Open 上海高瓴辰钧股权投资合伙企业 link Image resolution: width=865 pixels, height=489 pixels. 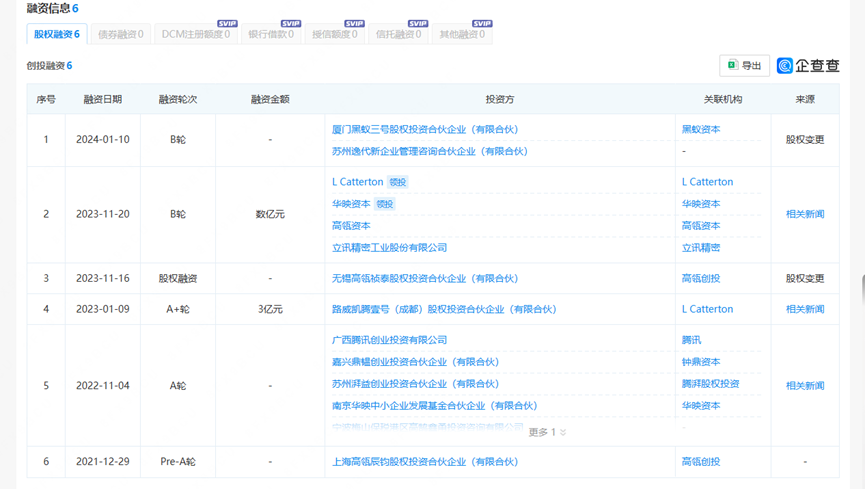tap(425, 461)
